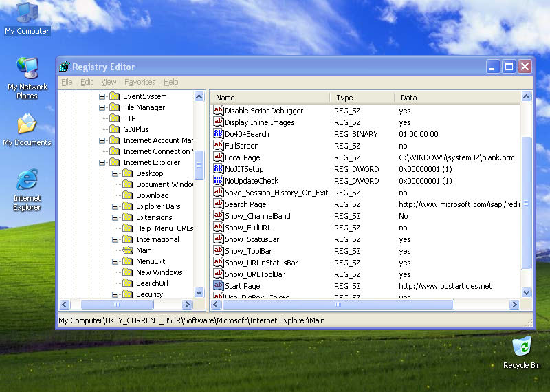This screenshot has width=550, height=392.
Task: Select the NoJITSetup DWORD icon
Action: tap(218, 168)
